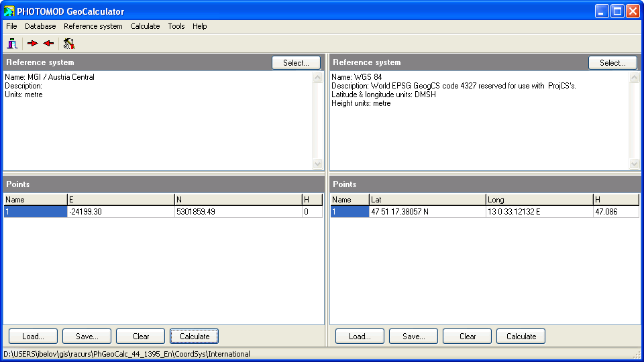
Task: Open the Reference system menu
Action: tap(93, 26)
